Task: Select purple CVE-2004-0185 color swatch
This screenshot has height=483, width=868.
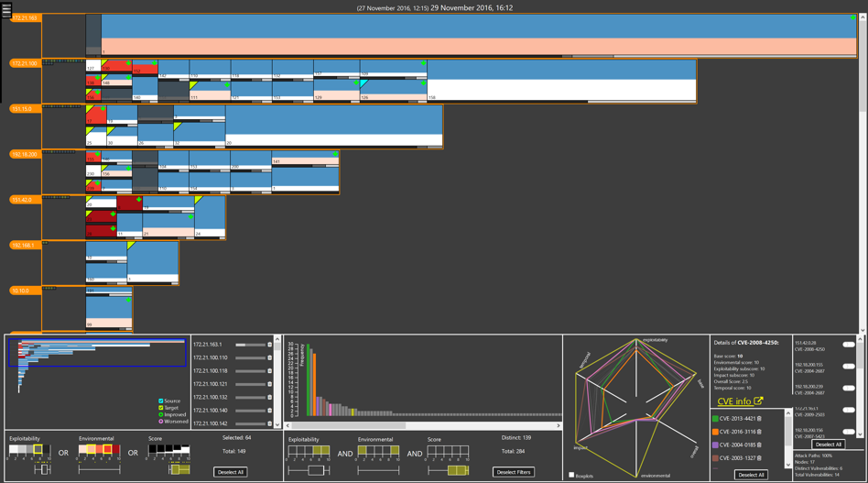Action: [715, 445]
